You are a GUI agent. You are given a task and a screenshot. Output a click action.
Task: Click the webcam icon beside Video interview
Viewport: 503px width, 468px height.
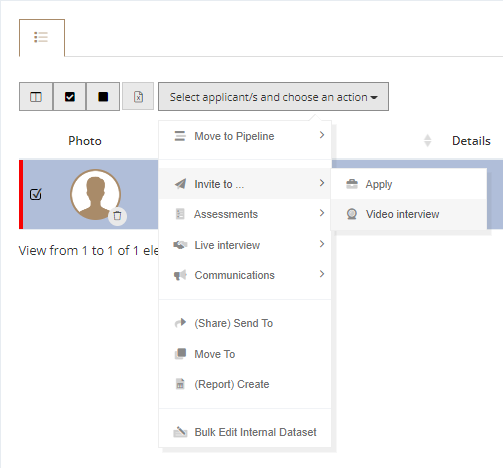click(352, 214)
